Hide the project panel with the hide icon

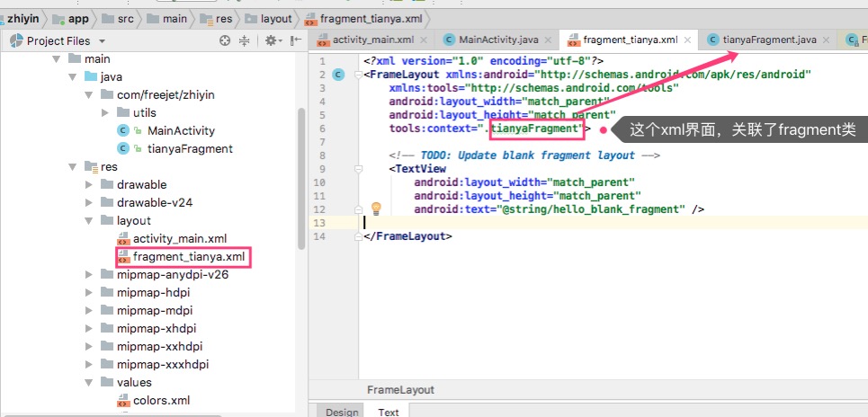(x=296, y=40)
